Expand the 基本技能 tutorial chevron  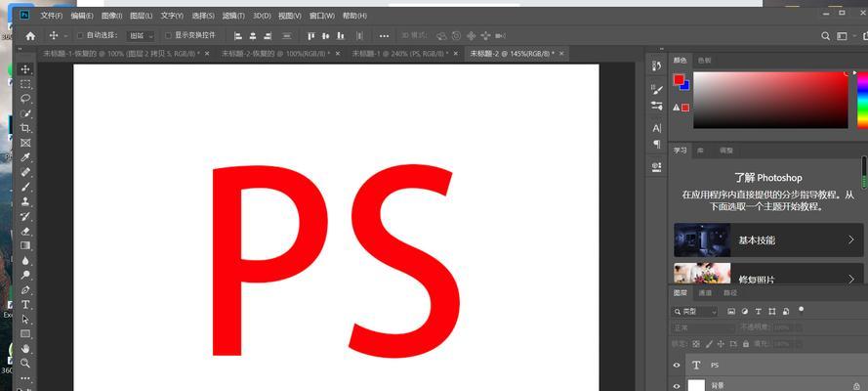(x=851, y=239)
